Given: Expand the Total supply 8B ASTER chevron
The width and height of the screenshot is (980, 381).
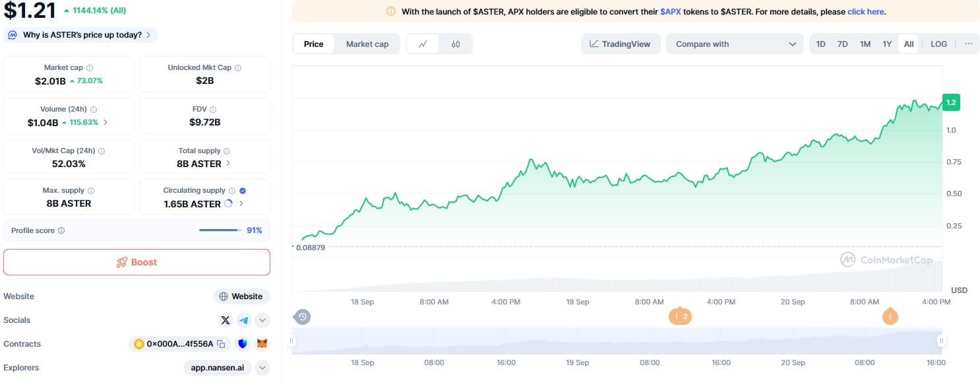Looking at the screenshot, I should point(228,164).
